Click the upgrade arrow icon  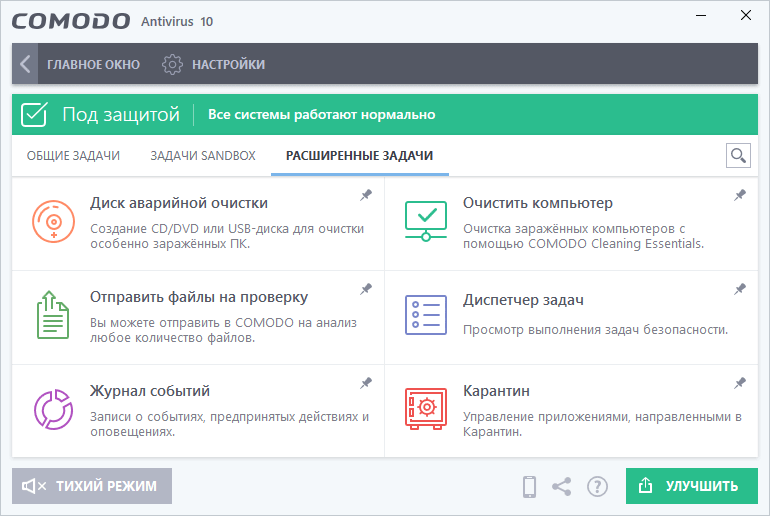pos(645,486)
